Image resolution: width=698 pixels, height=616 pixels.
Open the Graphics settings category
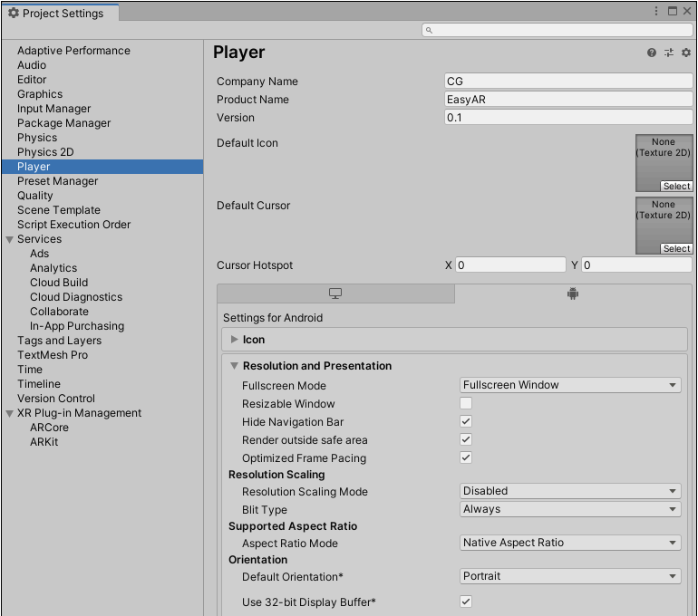[40, 94]
